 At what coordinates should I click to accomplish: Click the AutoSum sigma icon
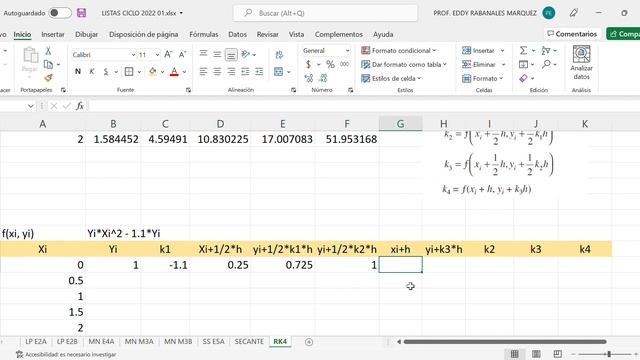pyautogui.click(x=523, y=50)
